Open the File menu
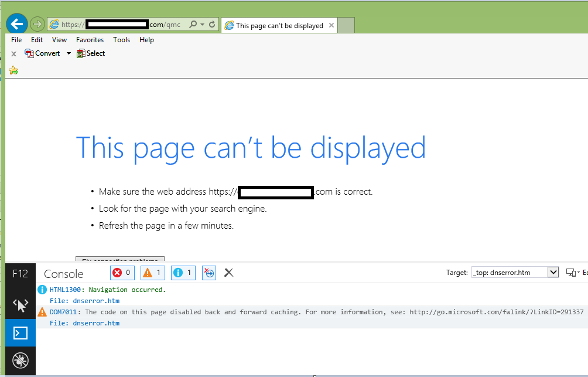Screen dimensions: 588x377 pos(16,40)
